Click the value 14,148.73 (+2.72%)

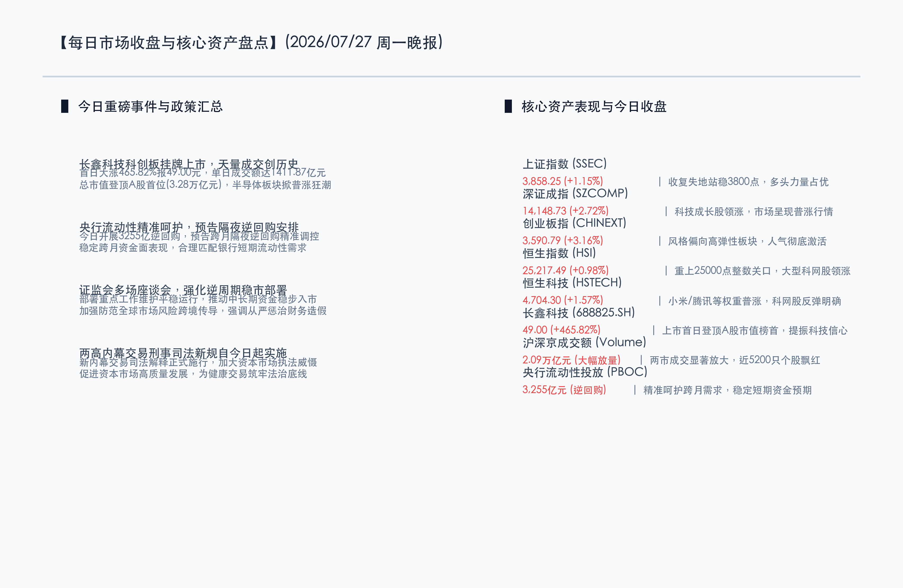click(x=565, y=211)
